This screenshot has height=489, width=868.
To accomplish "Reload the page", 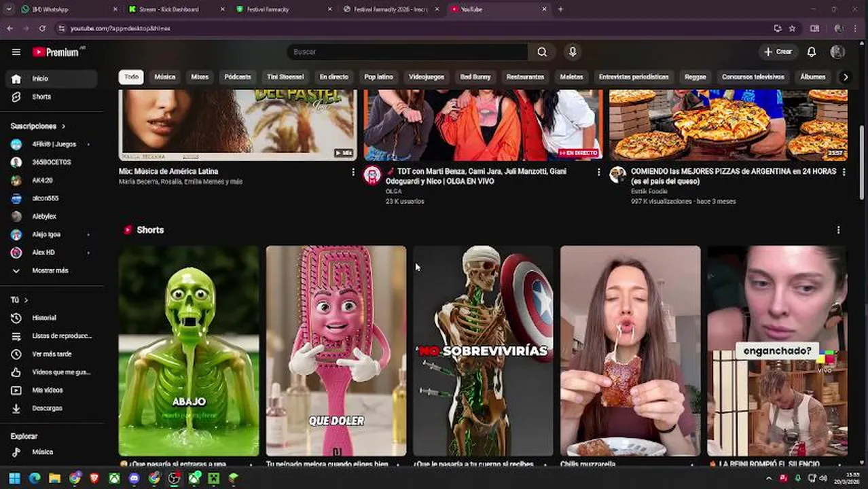I will 42,29.
